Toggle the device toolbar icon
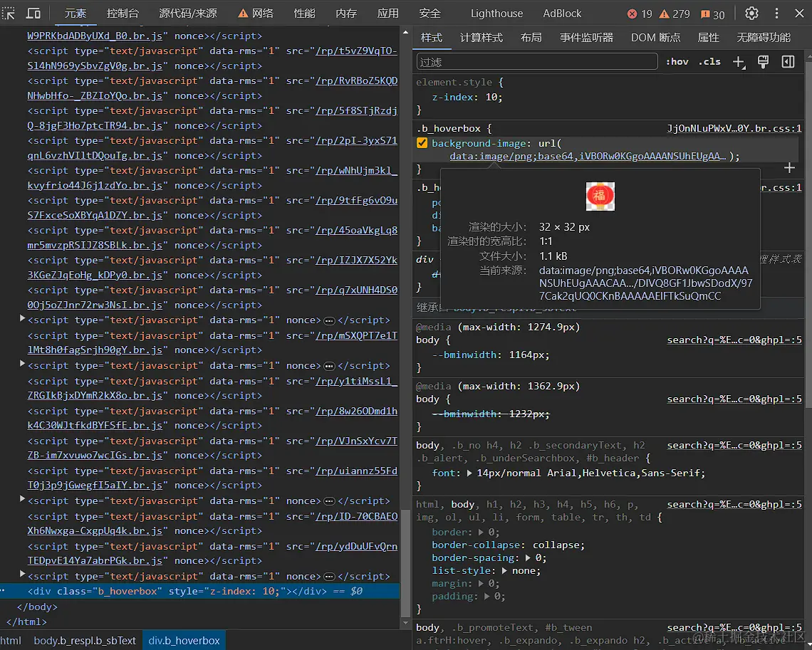 33,14
